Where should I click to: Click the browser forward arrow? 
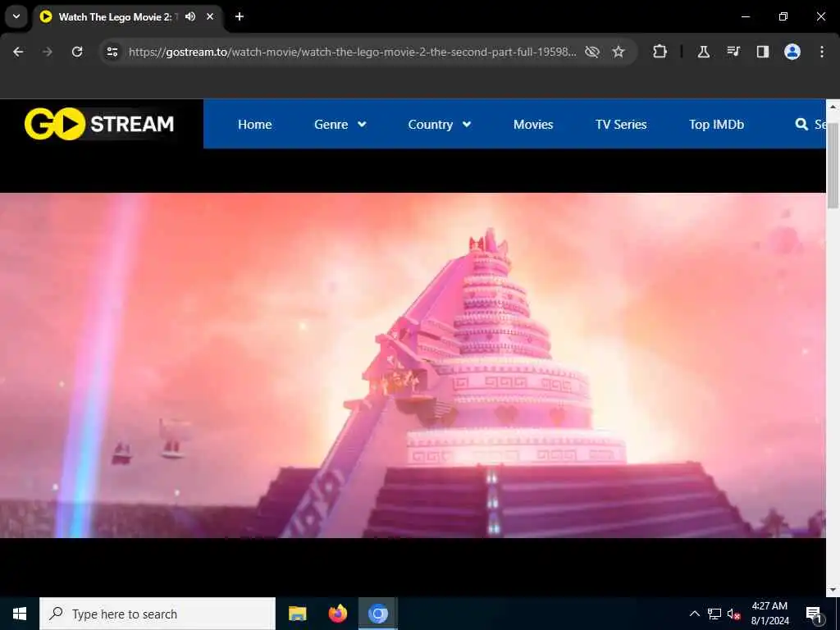tap(48, 52)
